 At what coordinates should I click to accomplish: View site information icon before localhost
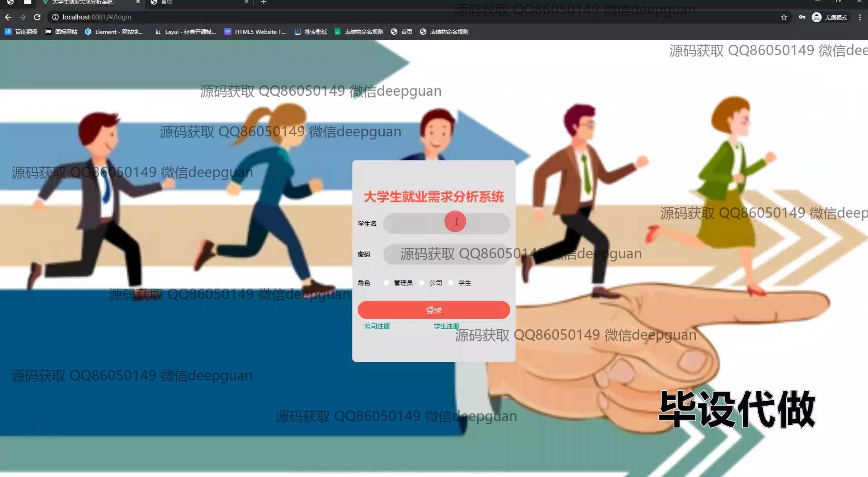point(55,17)
